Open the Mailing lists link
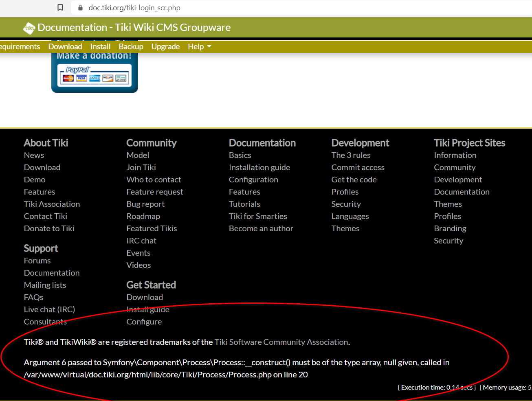The image size is (532, 401). click(45, 285)
